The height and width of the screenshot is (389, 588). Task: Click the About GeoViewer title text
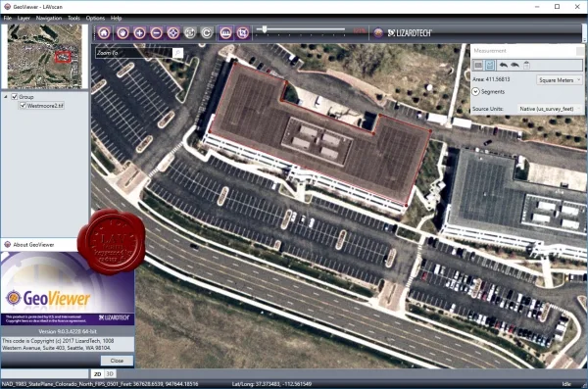[33, 245]
